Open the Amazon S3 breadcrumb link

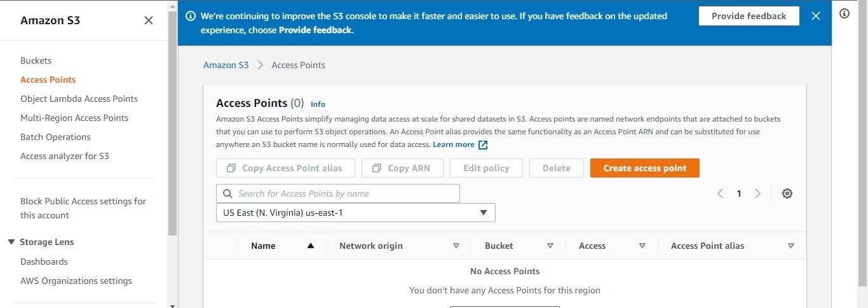(x=226, y=65)
